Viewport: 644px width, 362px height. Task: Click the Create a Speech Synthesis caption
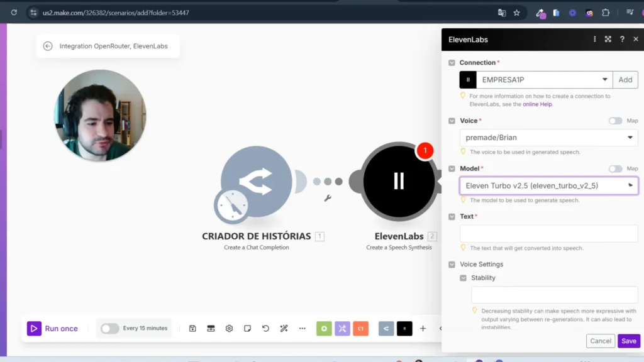(399, 248)
